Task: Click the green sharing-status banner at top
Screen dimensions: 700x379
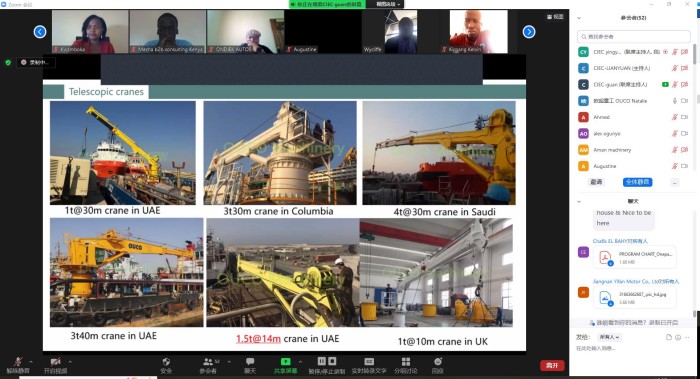Action: click(x=327, y=4)
